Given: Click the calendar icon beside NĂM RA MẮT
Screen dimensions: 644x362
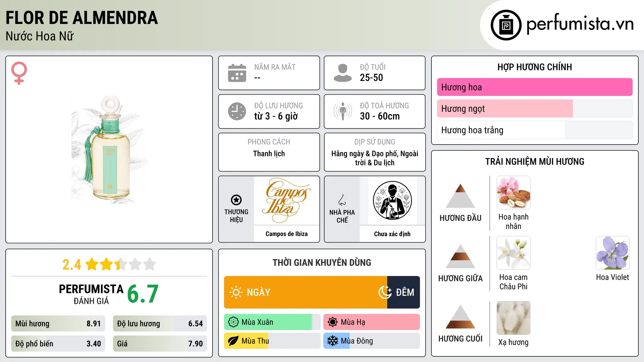Looking at the screenshot, I should (237, 73).
